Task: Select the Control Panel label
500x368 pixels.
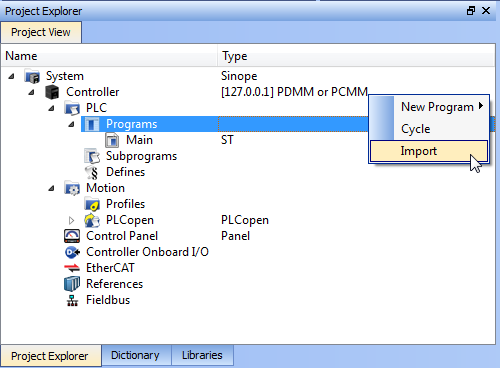Action: pyautogui.click(x=122, y=236)
